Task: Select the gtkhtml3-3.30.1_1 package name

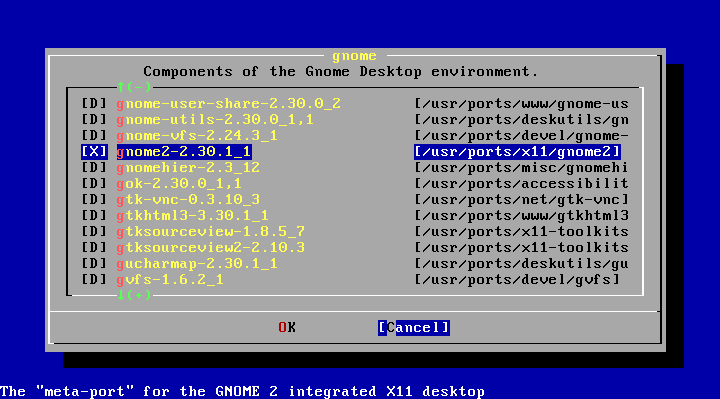Action: (x=192, y=216)
